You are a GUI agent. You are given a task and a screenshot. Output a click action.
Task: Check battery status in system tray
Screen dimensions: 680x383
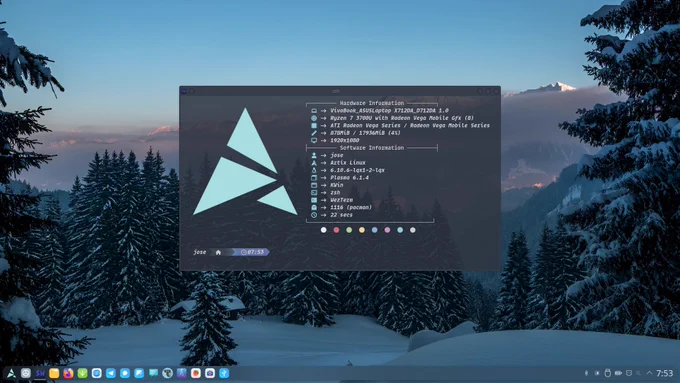click(x=618, y=373)
